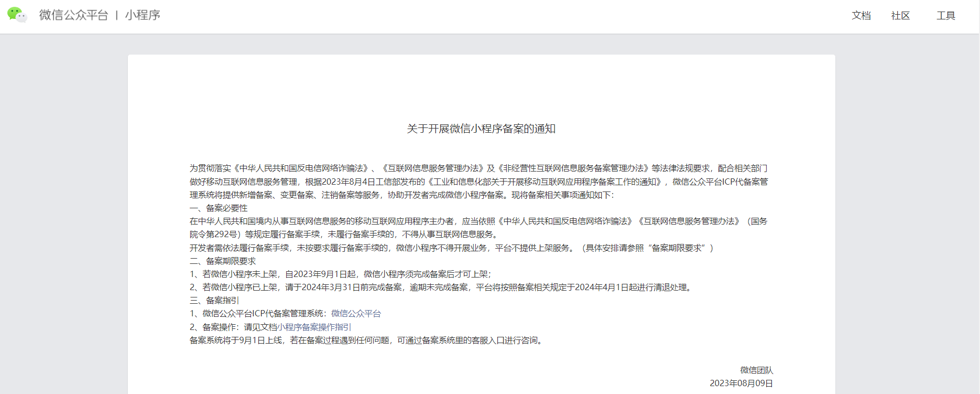
Task: Click the line starting 1、若微信小程序未上架
Action: [341, 274]
